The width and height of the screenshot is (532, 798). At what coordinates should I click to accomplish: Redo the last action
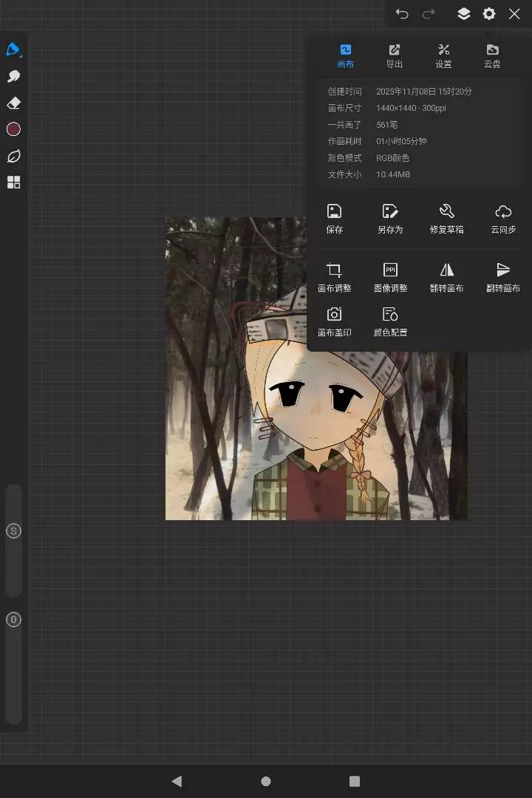click(429, 14)
